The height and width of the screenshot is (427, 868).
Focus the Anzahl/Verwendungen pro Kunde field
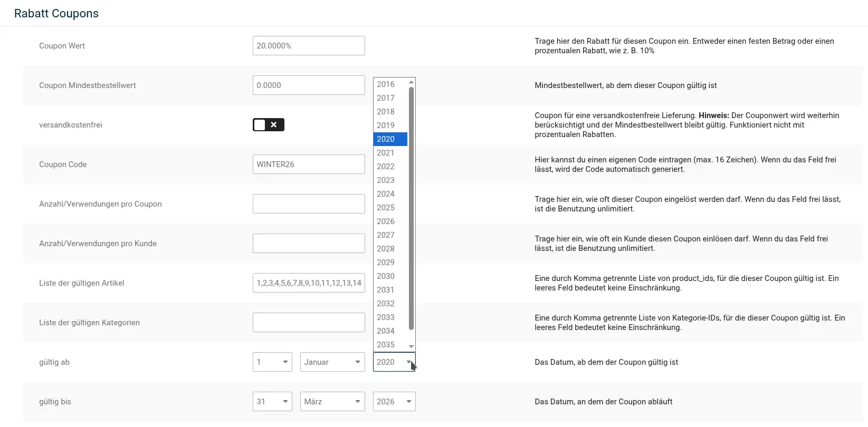coord(309,244)
